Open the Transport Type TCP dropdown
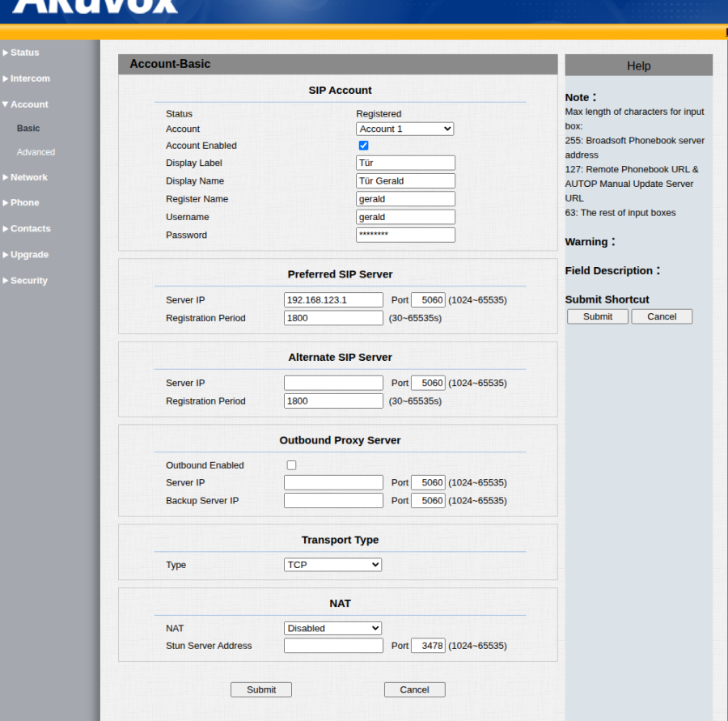 coord(333,565)
